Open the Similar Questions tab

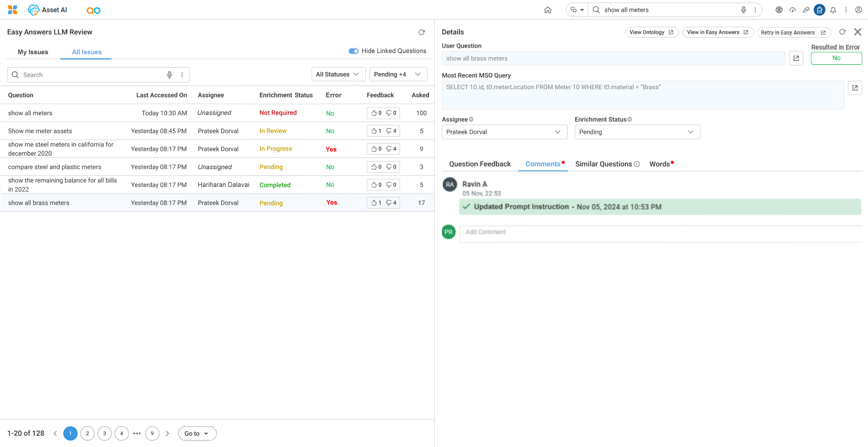coord(603,164)
